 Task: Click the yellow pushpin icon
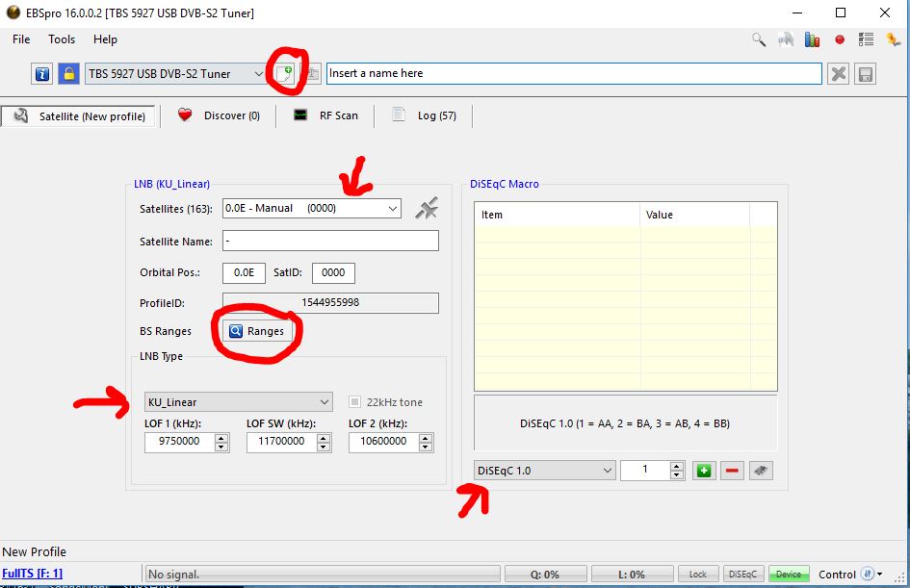point(893,39)
